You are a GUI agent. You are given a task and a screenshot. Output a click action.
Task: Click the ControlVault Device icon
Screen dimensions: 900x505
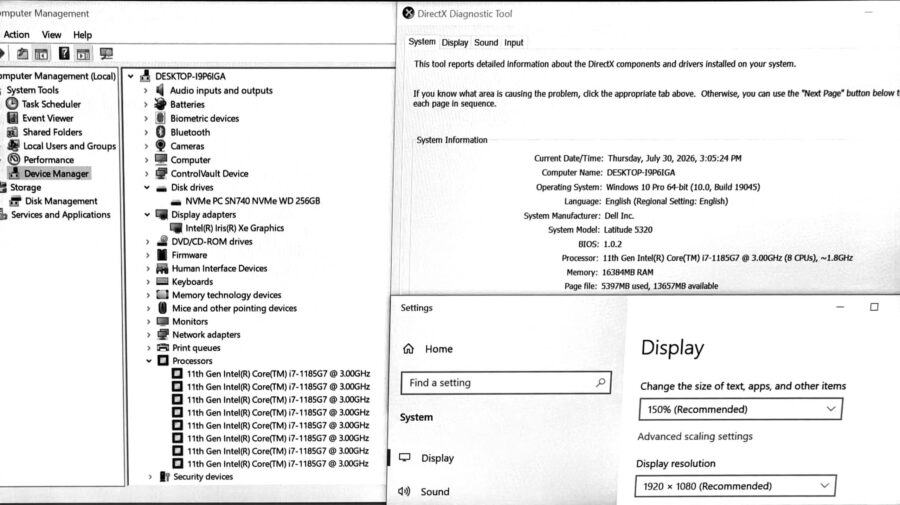click(161, 173)
